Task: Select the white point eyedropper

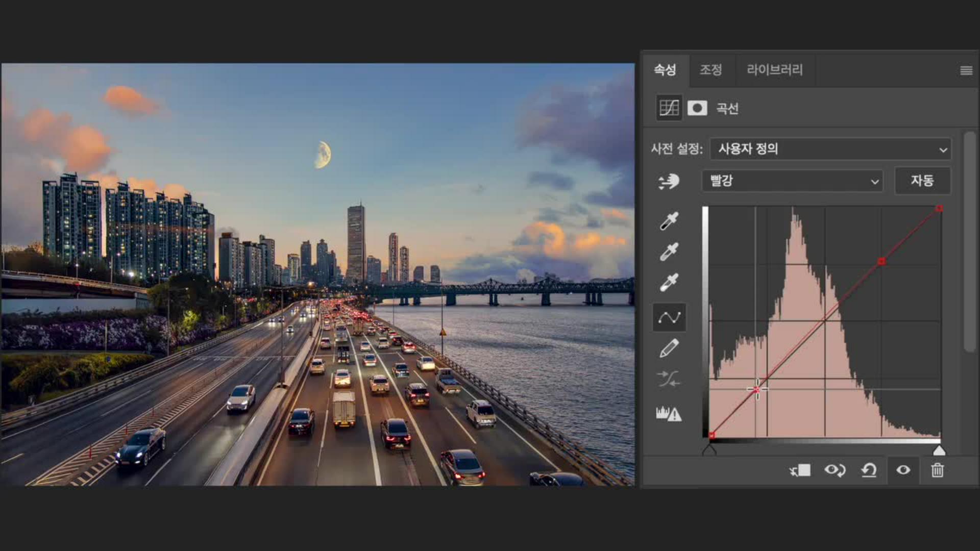Action: pyautogui.click(x=669, y=282)
